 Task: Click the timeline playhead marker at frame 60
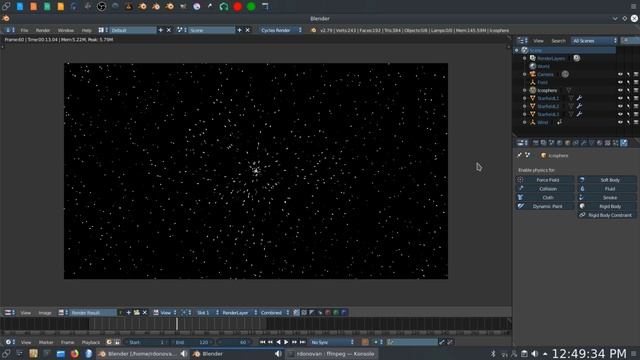177,324
